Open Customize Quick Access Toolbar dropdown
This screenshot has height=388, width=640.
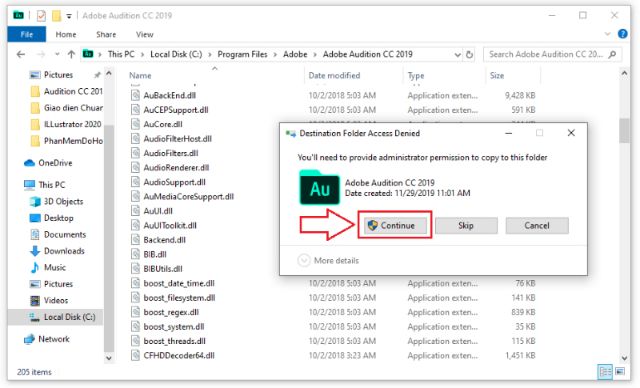(x=69, y=16)
